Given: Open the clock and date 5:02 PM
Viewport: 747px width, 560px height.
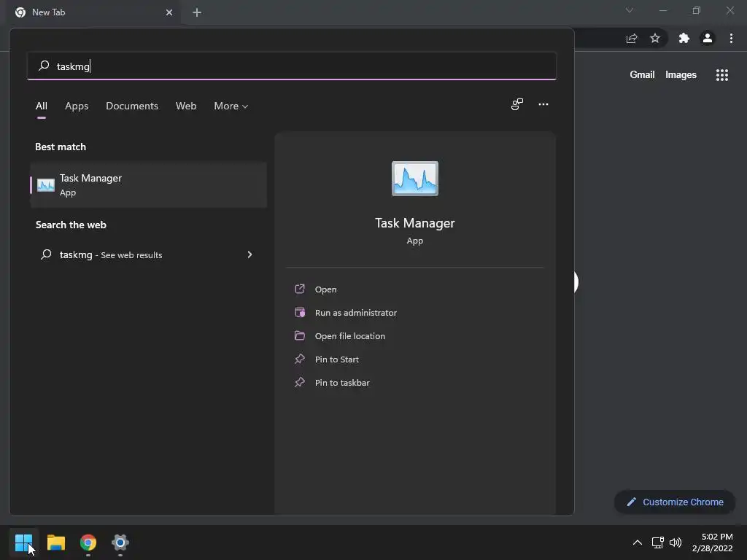Looking at the screenshot, I should pyautogui.click(x=712, y=542).
